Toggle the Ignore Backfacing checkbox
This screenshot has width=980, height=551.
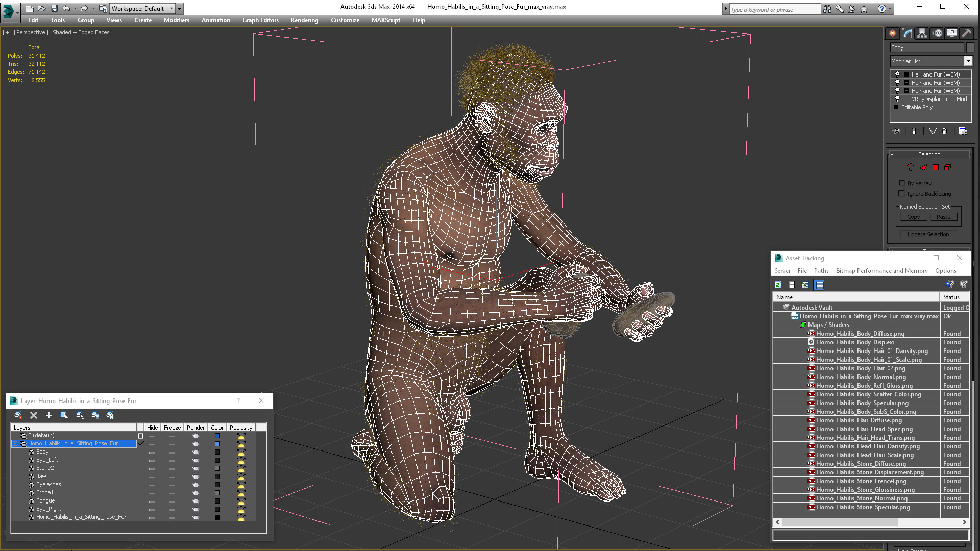tap(902, 193)
